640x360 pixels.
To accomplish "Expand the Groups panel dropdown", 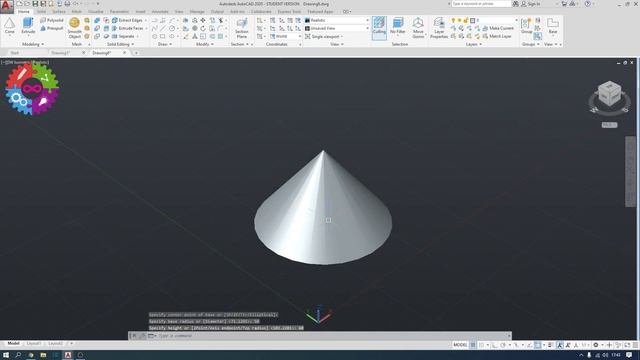I will pyautogui.click(x=531, y=44).
